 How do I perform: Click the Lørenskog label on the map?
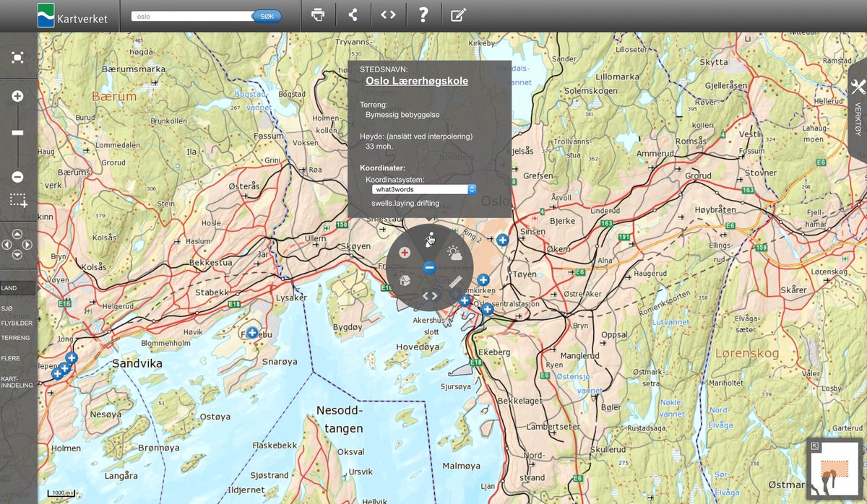(x=747, y=353)
